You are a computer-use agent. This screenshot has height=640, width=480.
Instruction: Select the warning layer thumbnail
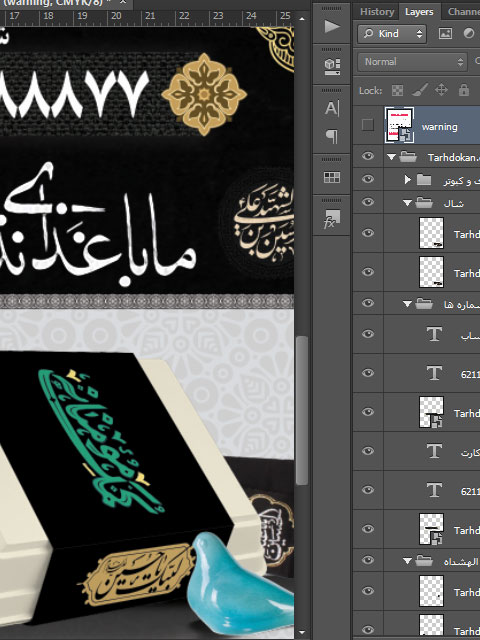400,125
